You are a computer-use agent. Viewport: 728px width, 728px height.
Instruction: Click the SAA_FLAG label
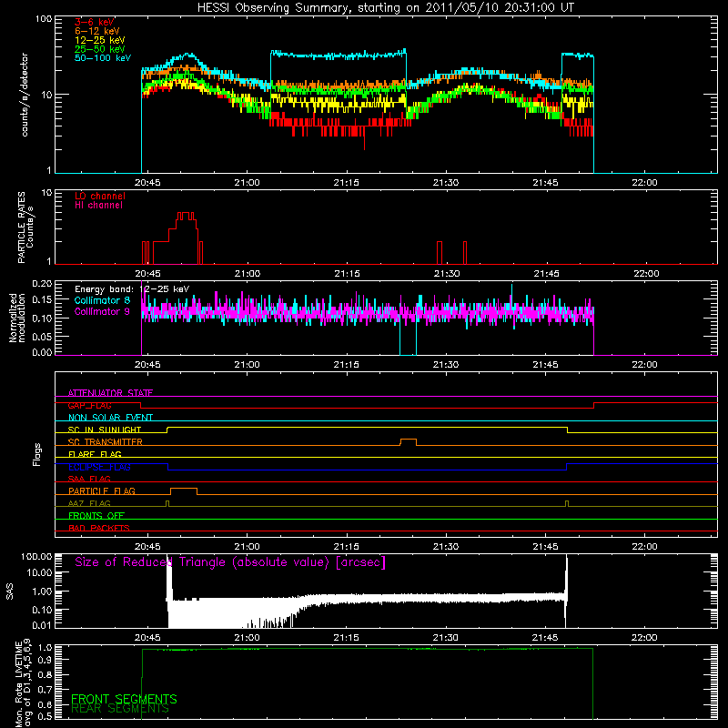[x=89, y=479]
